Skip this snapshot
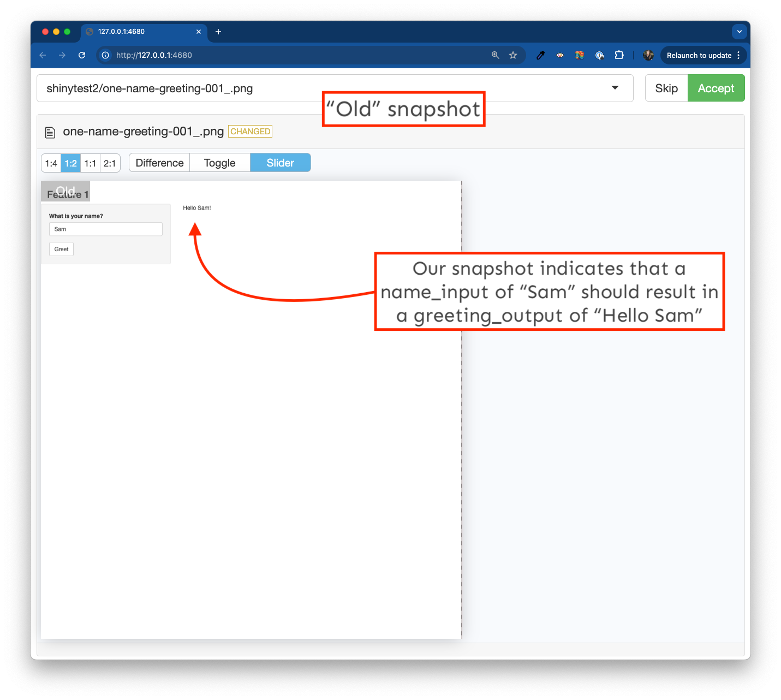Screen dimensions: 781x700 666,88
